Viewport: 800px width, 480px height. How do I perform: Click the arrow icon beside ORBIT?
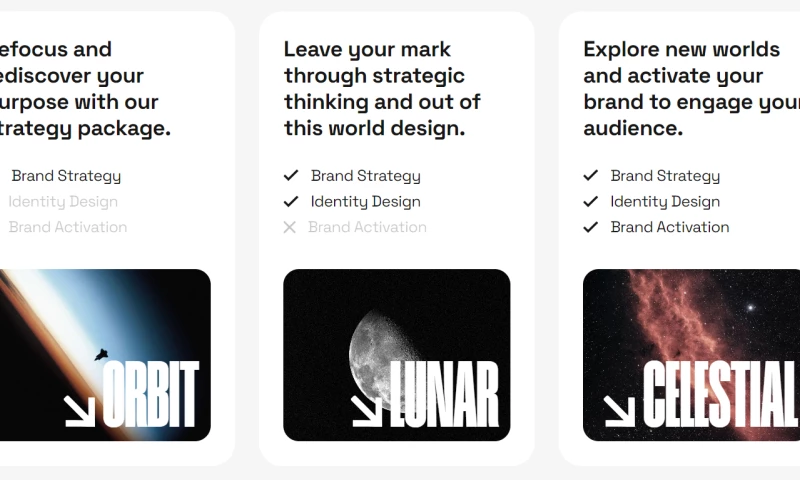pyautogui.click(x=79, y=410)
